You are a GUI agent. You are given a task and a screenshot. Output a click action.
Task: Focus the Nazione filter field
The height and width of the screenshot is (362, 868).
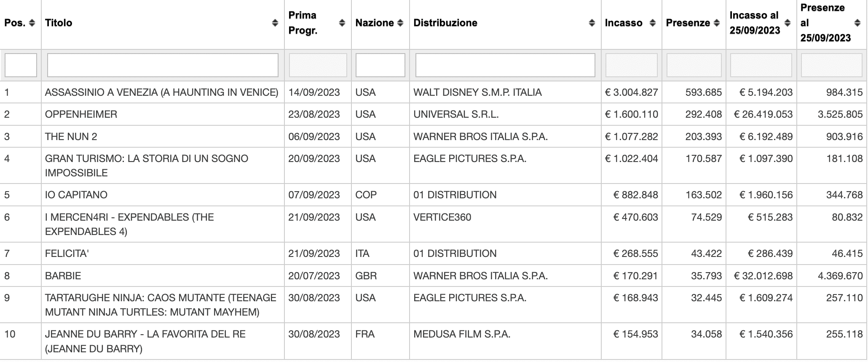380,65
